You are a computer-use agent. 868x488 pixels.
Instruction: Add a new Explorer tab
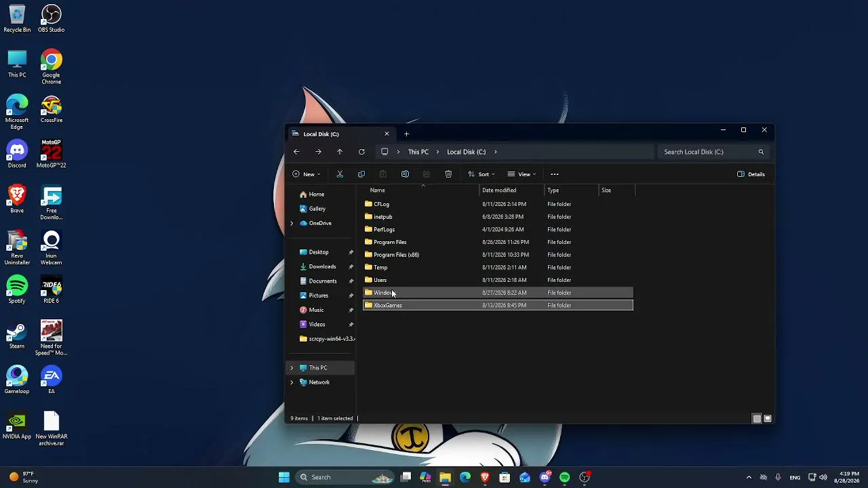click(x=406, y=134)
